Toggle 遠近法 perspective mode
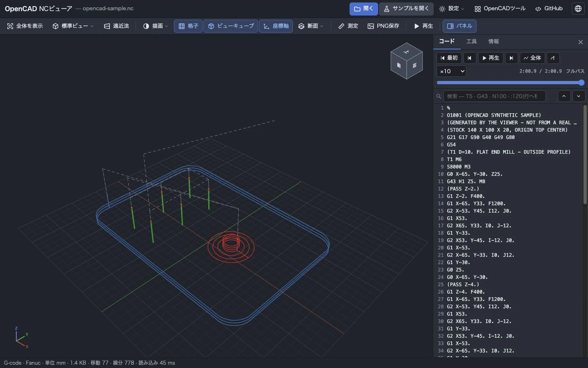The image size is (588, 368). tap(116, 26)
